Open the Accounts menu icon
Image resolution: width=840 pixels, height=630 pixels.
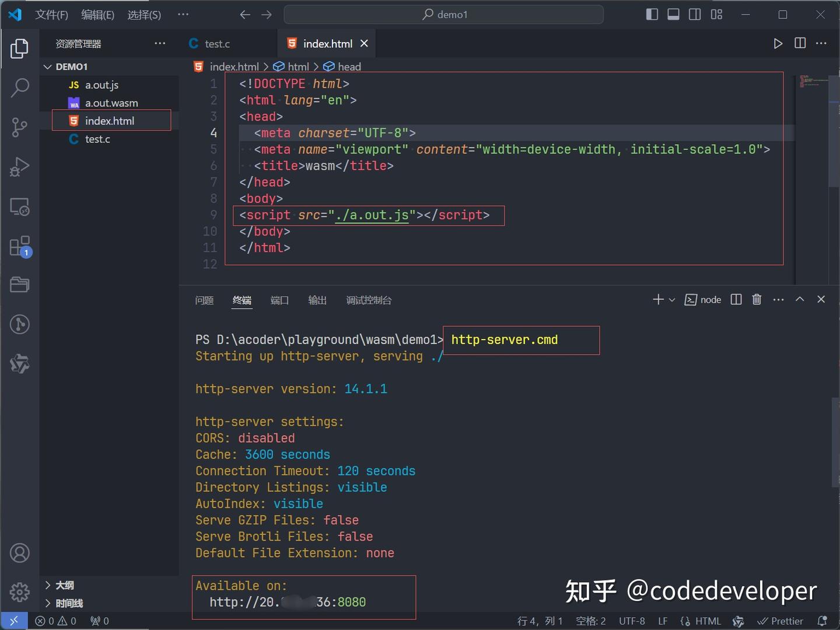(x=19, y=552)
